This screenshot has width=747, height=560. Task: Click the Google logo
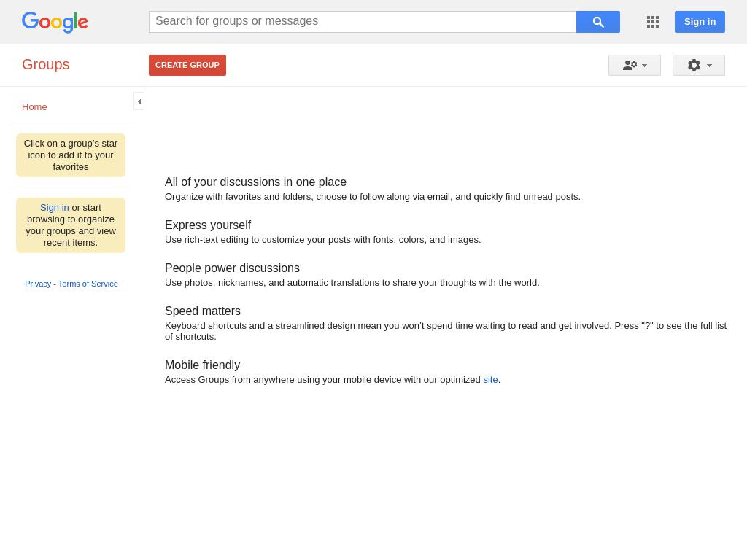pos(55,22)
